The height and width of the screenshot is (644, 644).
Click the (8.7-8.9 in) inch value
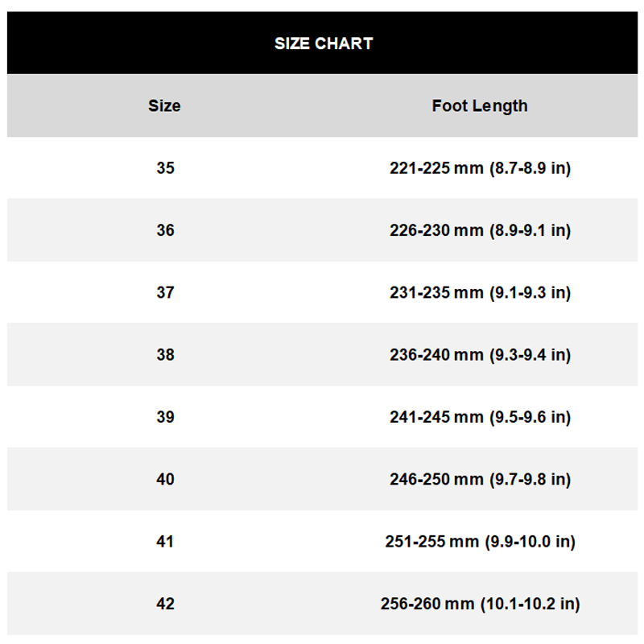tap(530, 168)
